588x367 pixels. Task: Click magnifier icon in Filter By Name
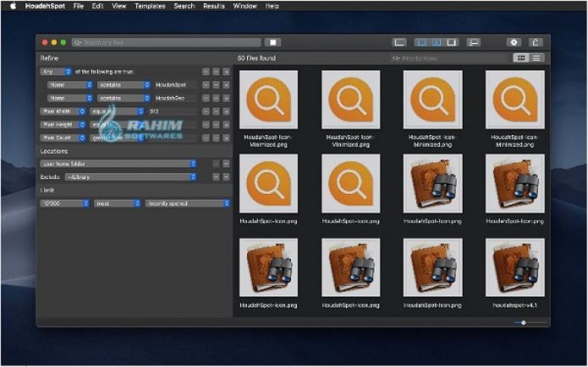pyautogui.click(x=396, y=58)
